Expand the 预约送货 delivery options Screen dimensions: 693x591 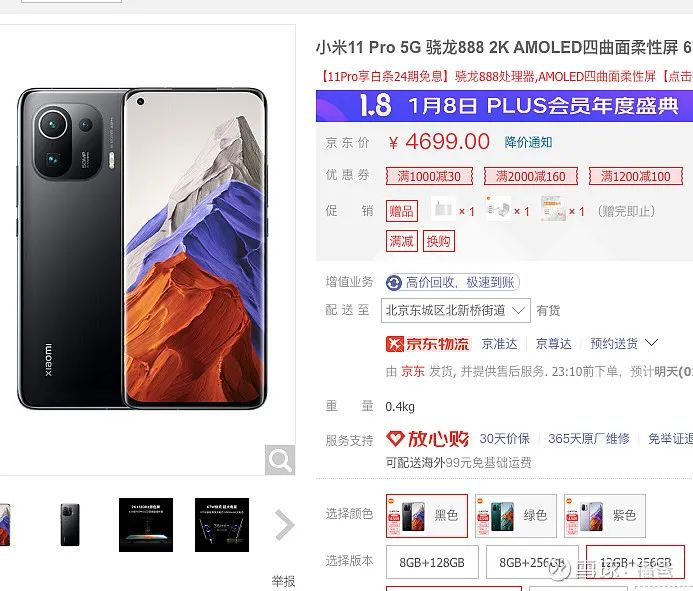pyautogui.click(x=624, y=343)
